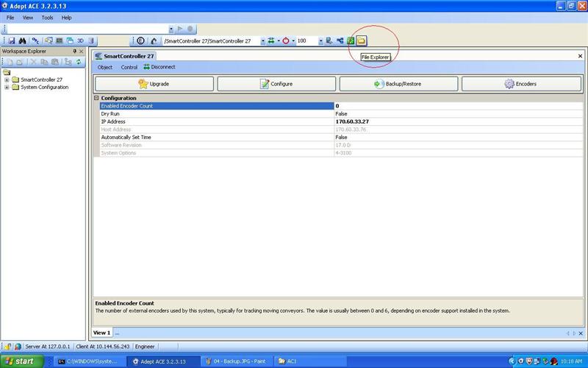
Task: Click the 3D view toolbar icon
Action: click(x=80, y=41)
